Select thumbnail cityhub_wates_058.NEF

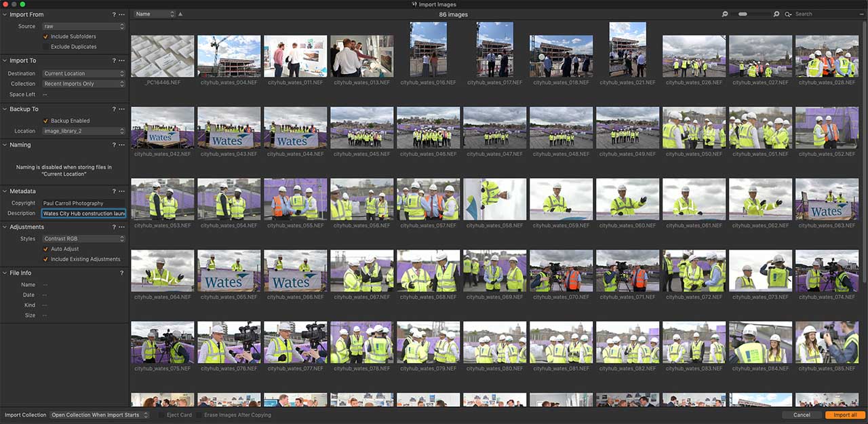494,199
